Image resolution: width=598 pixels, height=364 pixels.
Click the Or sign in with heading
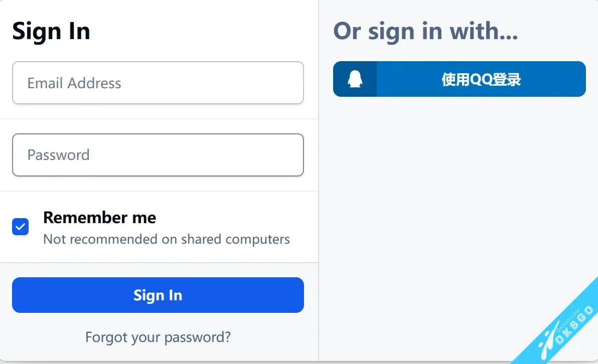coord(425,31)
